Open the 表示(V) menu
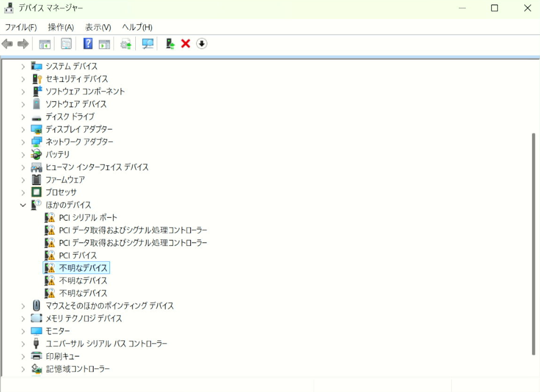Viewport: 540px width, 392px height. click(x=98, y=27)
